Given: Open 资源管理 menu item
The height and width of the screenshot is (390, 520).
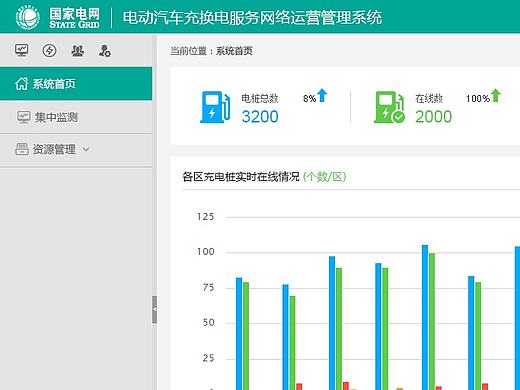Looking at the screenshot, I should click(x=76, y=149).
